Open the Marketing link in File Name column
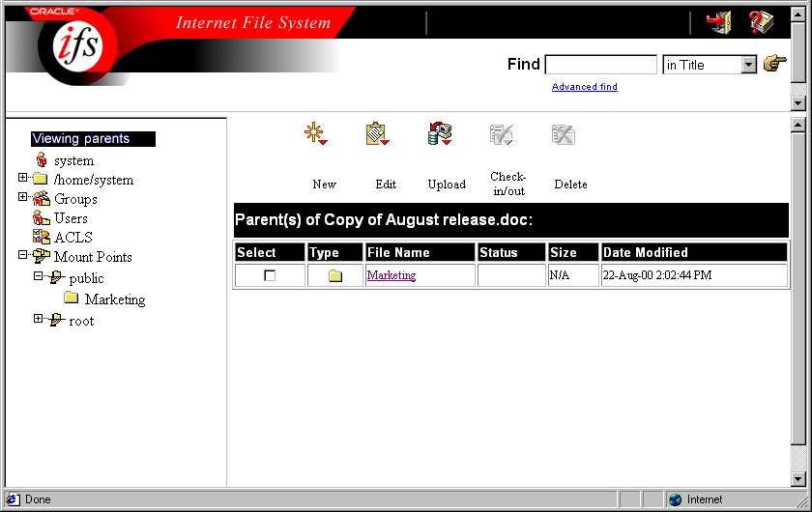The height and width of the screenshot is (512, 812). [391, 275]
